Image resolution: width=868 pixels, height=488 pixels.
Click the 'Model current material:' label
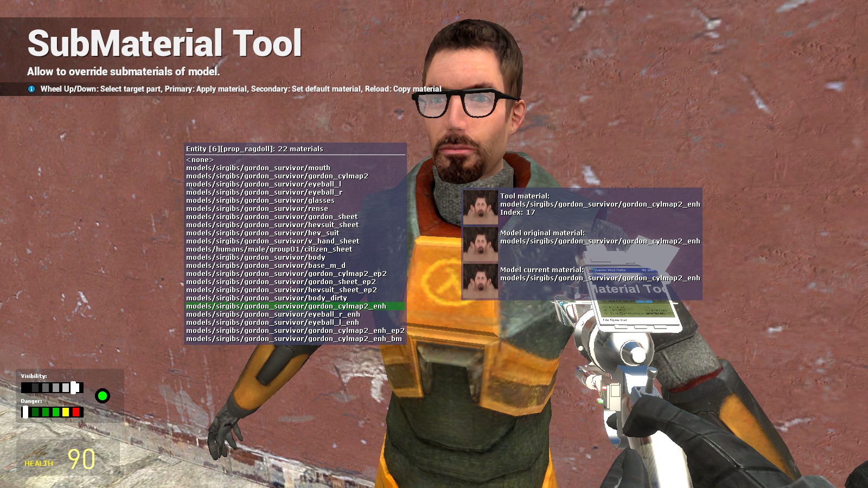tap(542, 270)
